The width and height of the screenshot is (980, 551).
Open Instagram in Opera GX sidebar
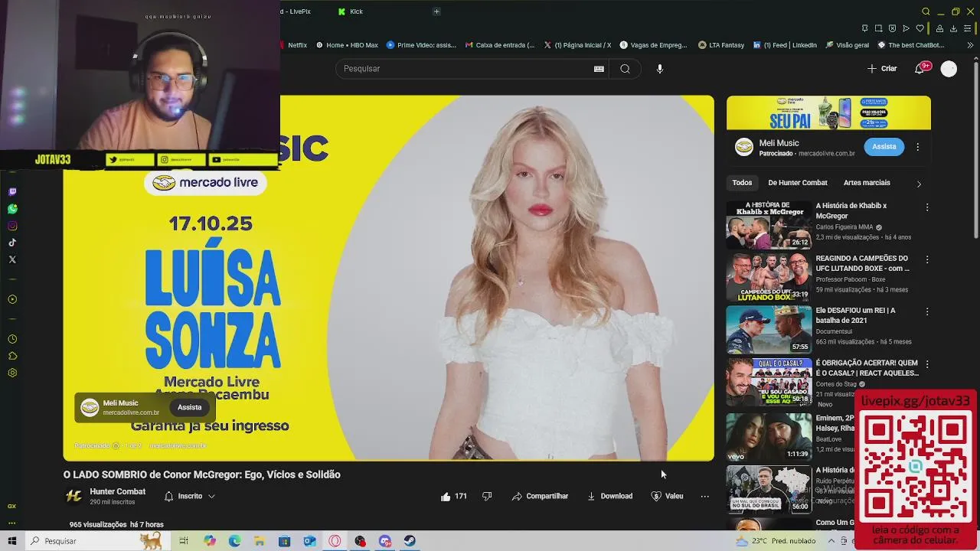(x=12, y=226)
